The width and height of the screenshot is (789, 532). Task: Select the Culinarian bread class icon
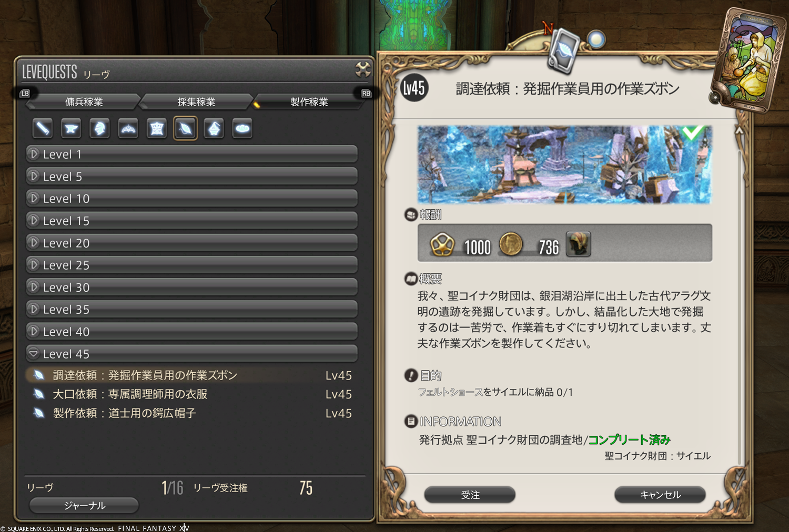[x=242, y=128]
